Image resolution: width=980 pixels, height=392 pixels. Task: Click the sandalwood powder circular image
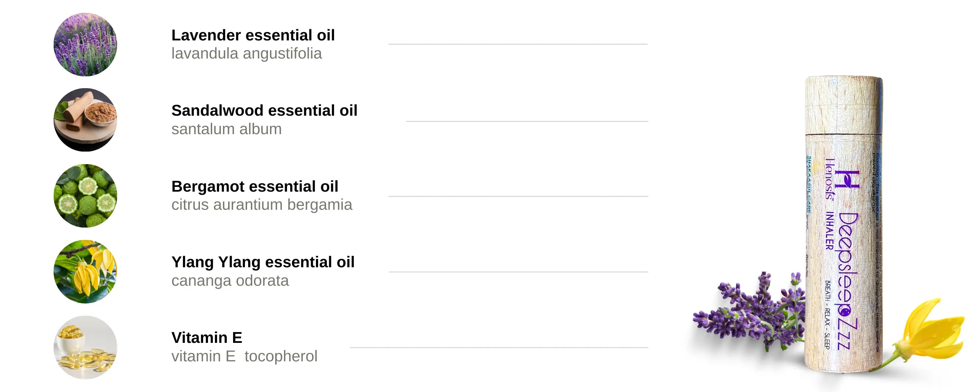(x=85, y=120)
